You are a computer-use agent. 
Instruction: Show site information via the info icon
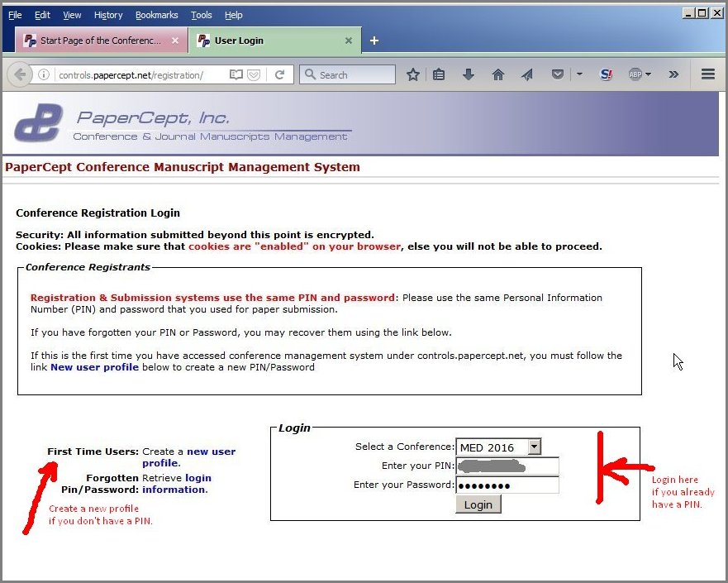click(44, 74)
